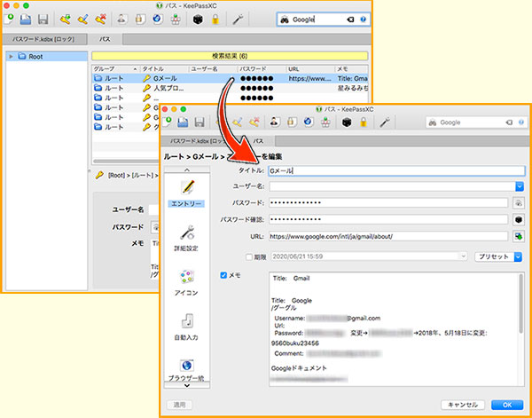Open expiry date 2020/06/21 picker dropdown
This screenshot has height=418, width=532.
pos(464,256)
